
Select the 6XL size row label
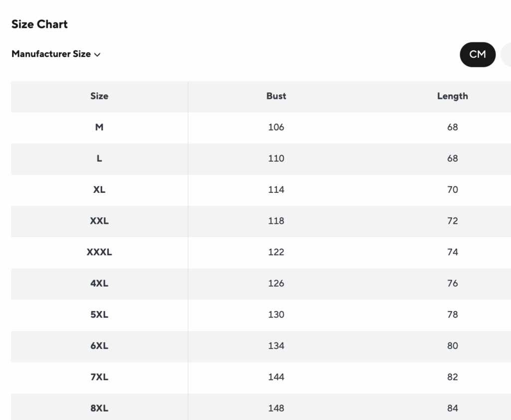point(99,346)
